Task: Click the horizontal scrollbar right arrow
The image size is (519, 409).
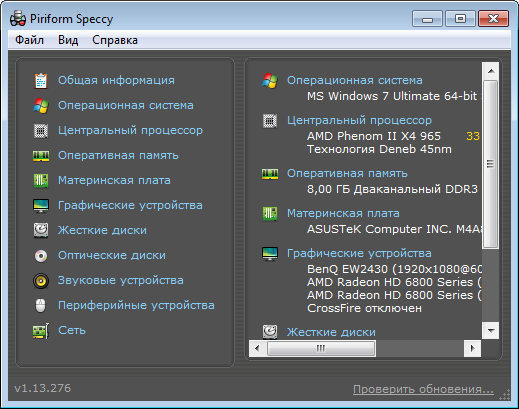Action: [472, 348]
